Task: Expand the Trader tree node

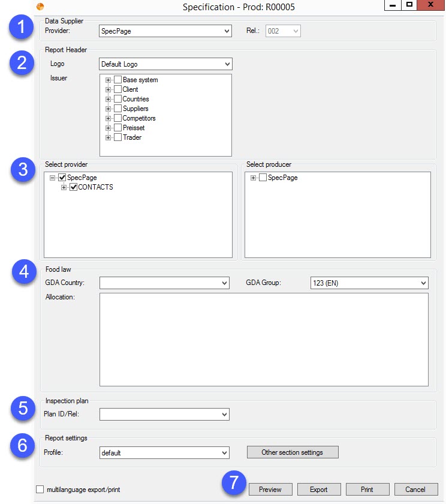Action: tap(109, 138)
